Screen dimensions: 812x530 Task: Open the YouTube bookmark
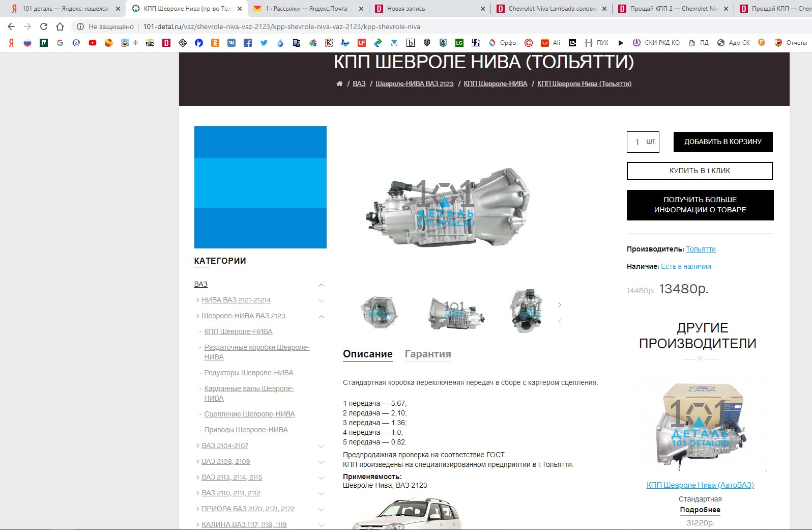[x=93, y=43]
